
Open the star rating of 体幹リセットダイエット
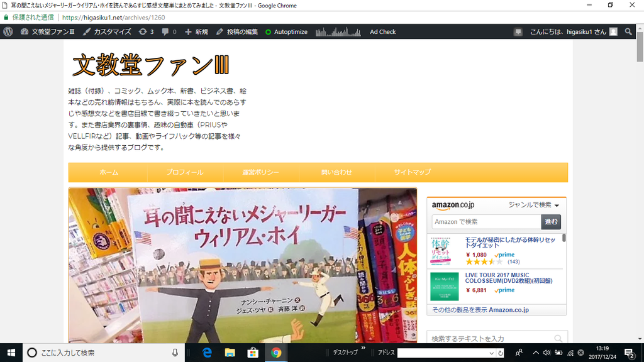click(484, 262)
